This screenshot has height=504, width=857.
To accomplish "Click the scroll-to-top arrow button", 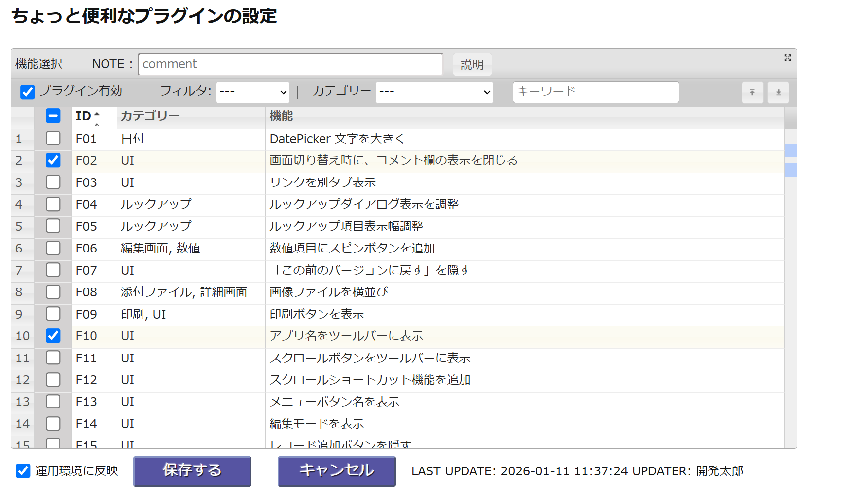I will click(752, 92).
